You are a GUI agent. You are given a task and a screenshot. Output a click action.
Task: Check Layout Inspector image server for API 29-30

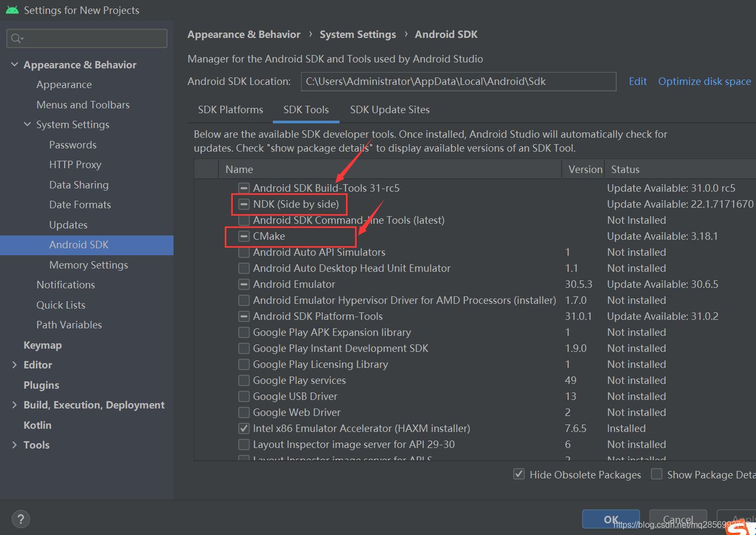tap(244, 444)
